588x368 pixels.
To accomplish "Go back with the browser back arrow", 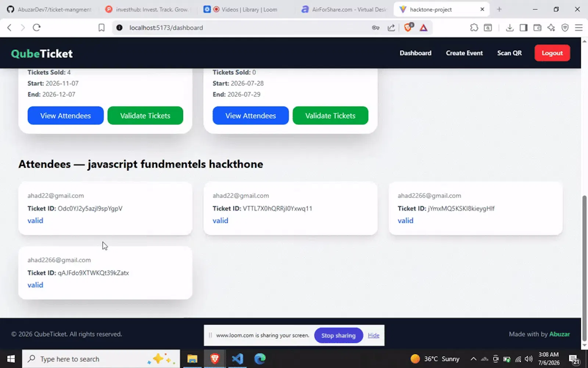I will coord(10,28).
